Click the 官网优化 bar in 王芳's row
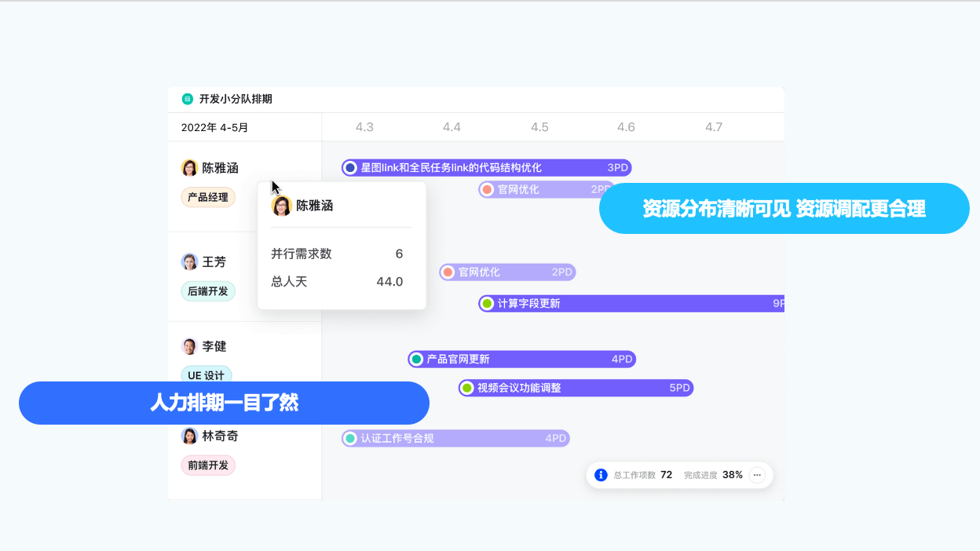Screen dimensions: 980x551 click(508, 272)
